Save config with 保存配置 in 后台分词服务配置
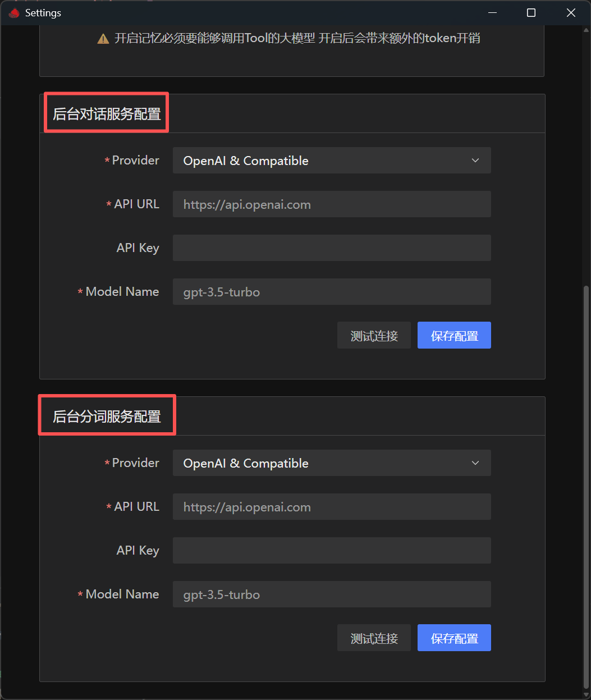This screenshot has height=700, width=591. click(x=454, y=638)
